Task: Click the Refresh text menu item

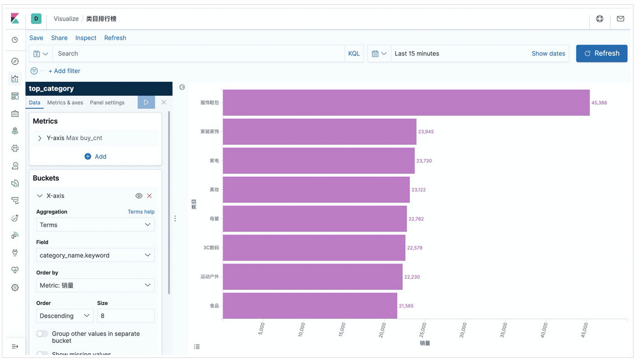Action: coord(115,38)
